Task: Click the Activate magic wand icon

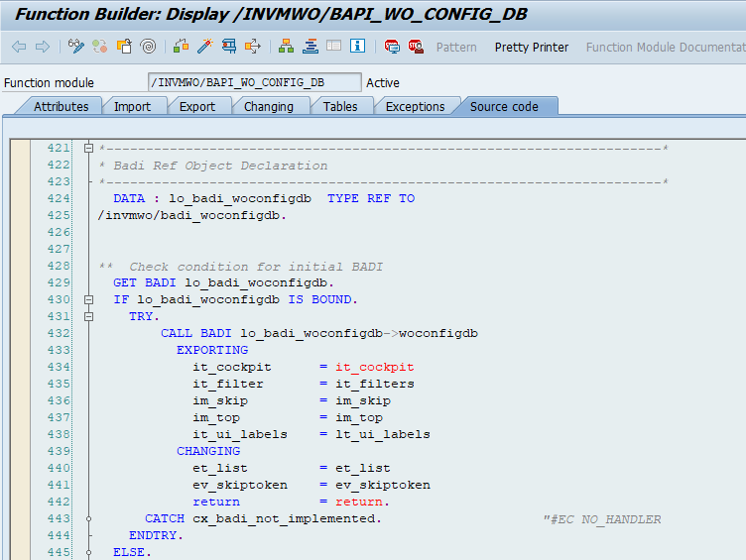Action: pyautogui.click(x=205, y=47)
